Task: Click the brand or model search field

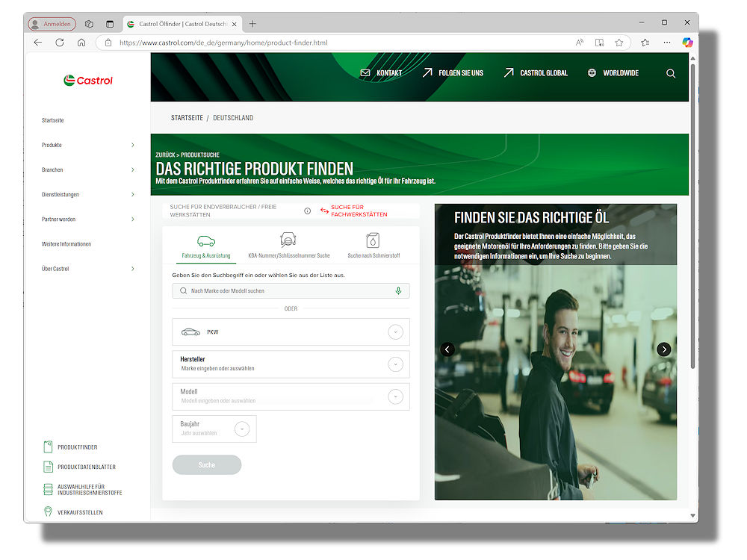Action: point(291,290)
